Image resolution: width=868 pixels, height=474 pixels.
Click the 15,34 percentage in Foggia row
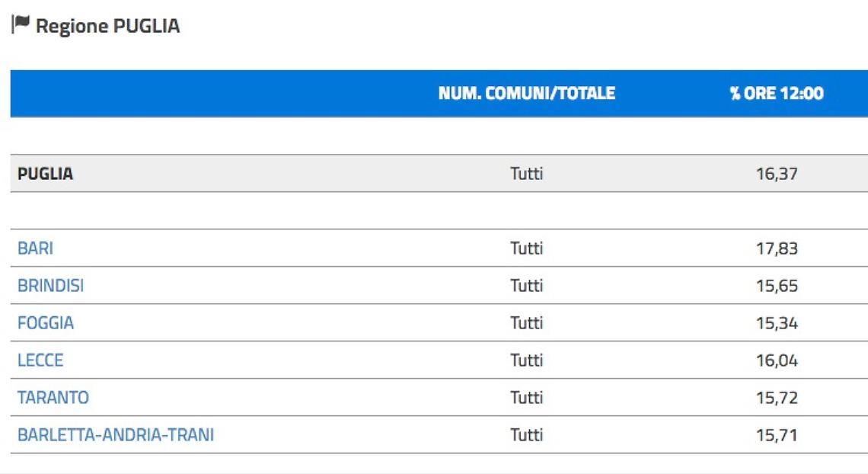click(777, 323)
